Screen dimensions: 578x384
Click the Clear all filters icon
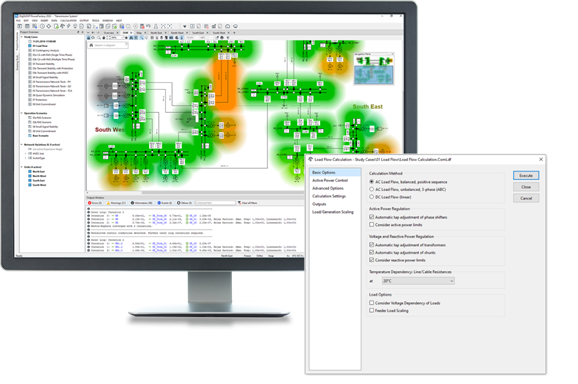[239, 203]
